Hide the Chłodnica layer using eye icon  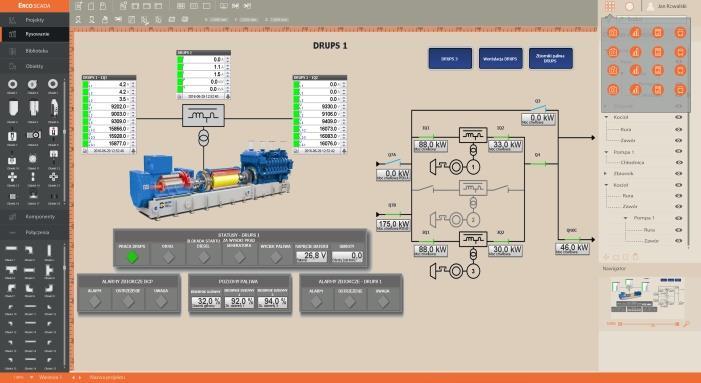[679, 163]
